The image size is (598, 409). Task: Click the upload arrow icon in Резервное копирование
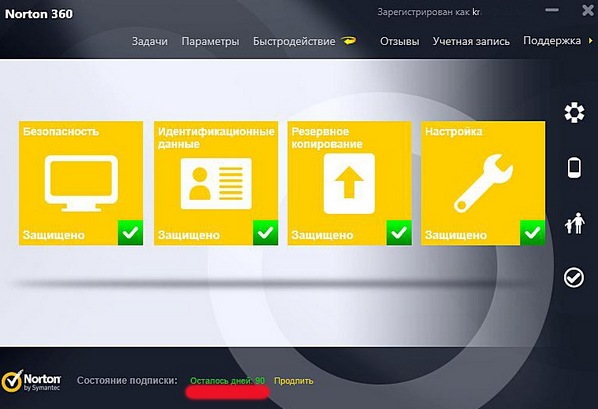(x=349, y=184)
